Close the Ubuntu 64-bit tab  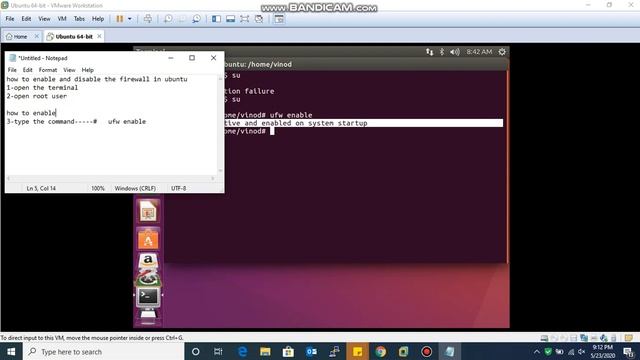click(x=99, y=36)
